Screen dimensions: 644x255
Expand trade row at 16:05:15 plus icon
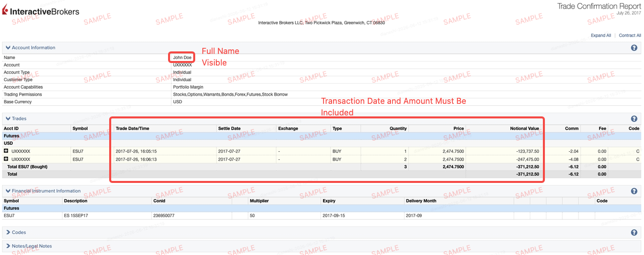click(6, 151)
